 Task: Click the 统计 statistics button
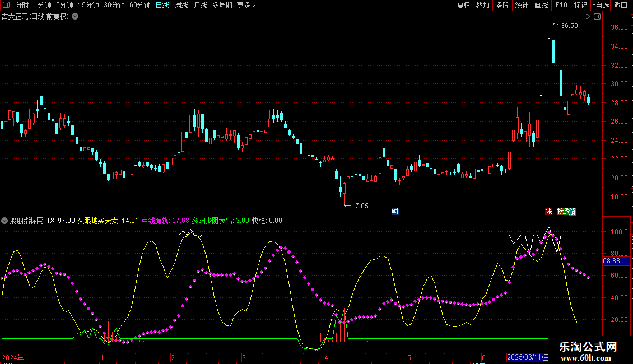tap(521, 5)
